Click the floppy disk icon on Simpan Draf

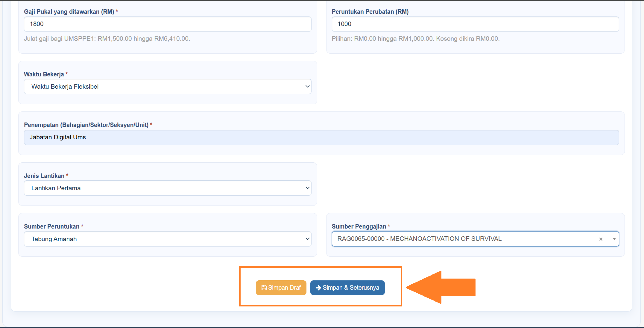[x=264, y=288]
